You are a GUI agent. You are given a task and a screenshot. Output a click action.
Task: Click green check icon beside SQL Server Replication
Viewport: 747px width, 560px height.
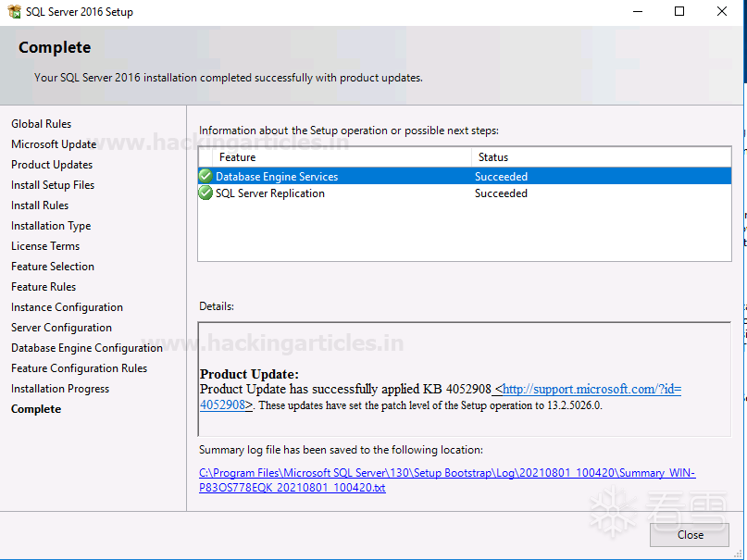pyautogui.click(x=205, y=193)
